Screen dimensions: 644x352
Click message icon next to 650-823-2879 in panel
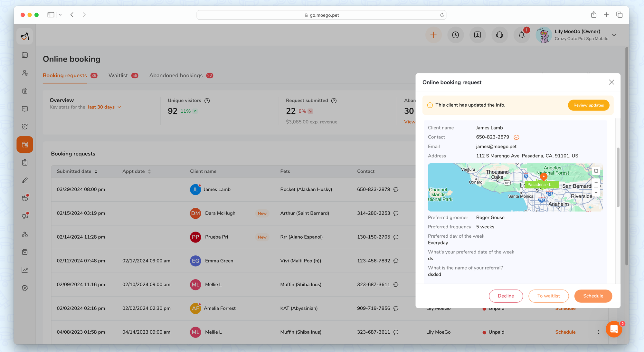click(x=516, y=138)
